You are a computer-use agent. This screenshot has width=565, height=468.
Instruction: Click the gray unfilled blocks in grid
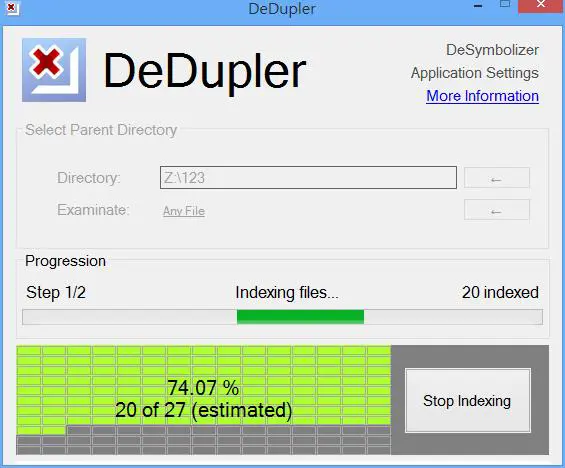click(228, 440)
